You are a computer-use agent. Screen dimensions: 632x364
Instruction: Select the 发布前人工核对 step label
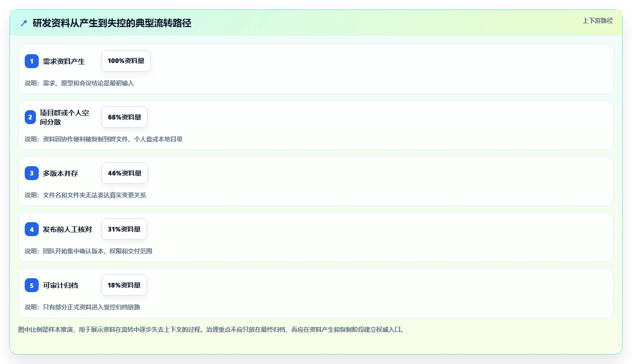[x=68, y=229]
